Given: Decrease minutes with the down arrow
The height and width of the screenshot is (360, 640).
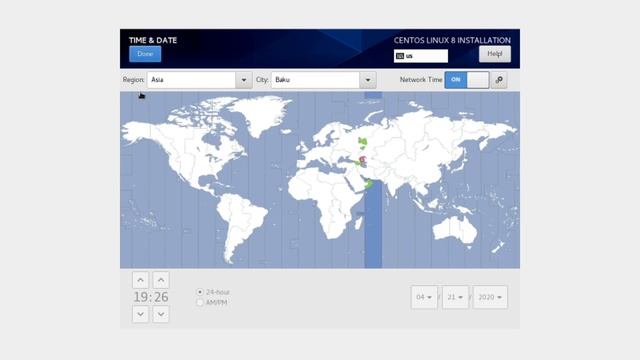Looking at the screenshot, I should [x=161, y=314].
